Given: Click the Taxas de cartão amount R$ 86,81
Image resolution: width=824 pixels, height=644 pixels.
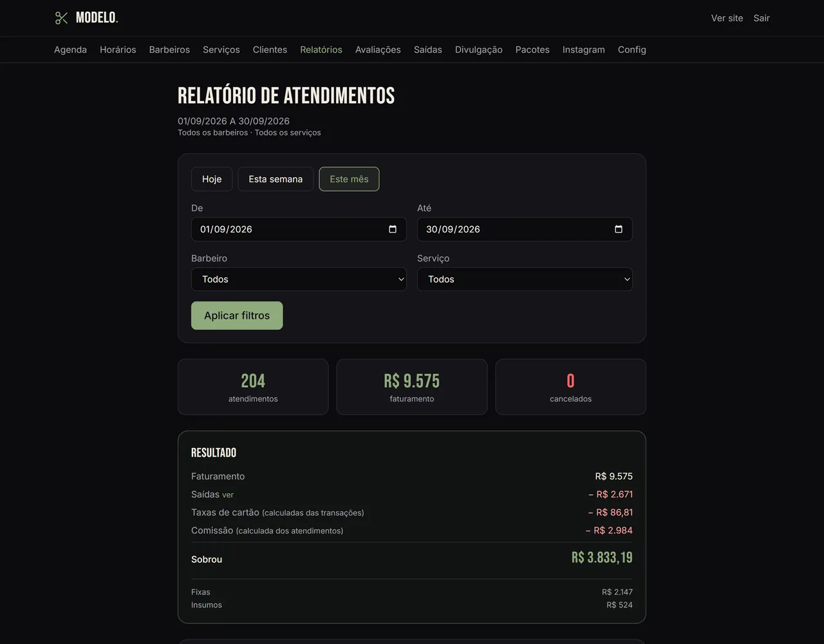Looking at the screenshot, I should 610,513.
